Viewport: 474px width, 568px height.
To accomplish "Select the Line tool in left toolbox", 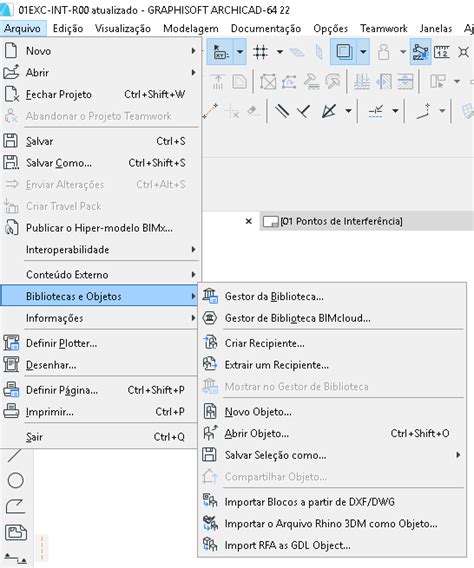I will (15, 455).
